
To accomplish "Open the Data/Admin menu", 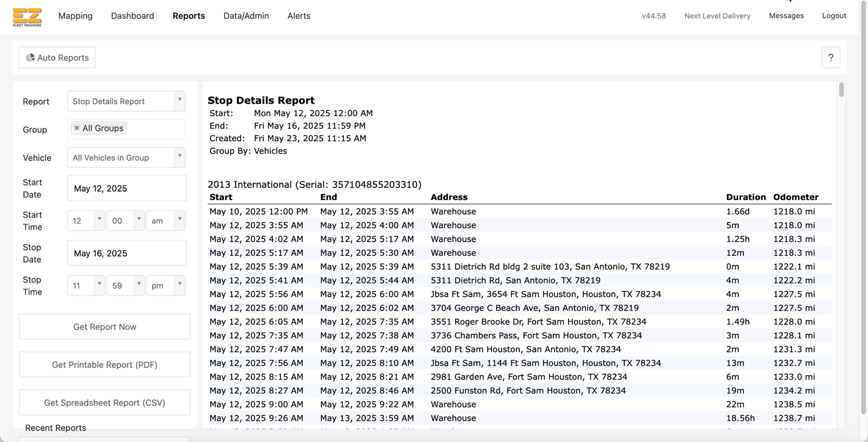I will (246, 16).
